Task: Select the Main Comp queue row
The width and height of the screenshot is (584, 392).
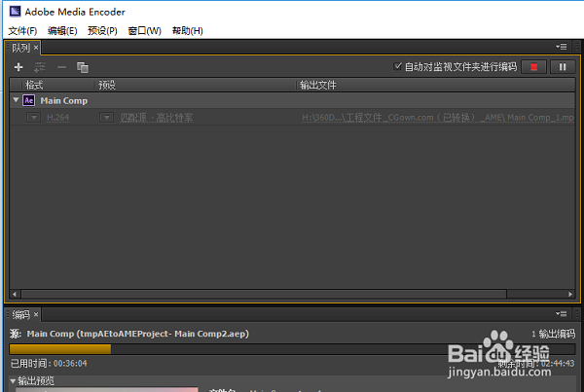Action: coord(292,100)
